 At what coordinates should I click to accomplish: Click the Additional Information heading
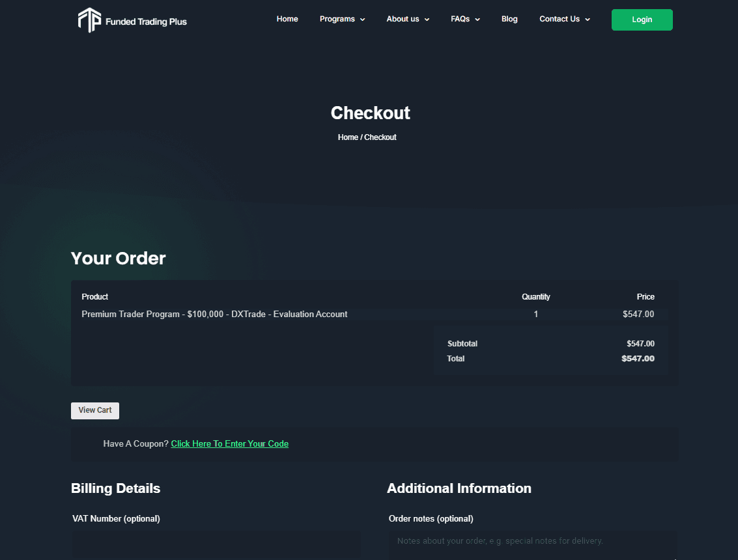coord(459,488)
